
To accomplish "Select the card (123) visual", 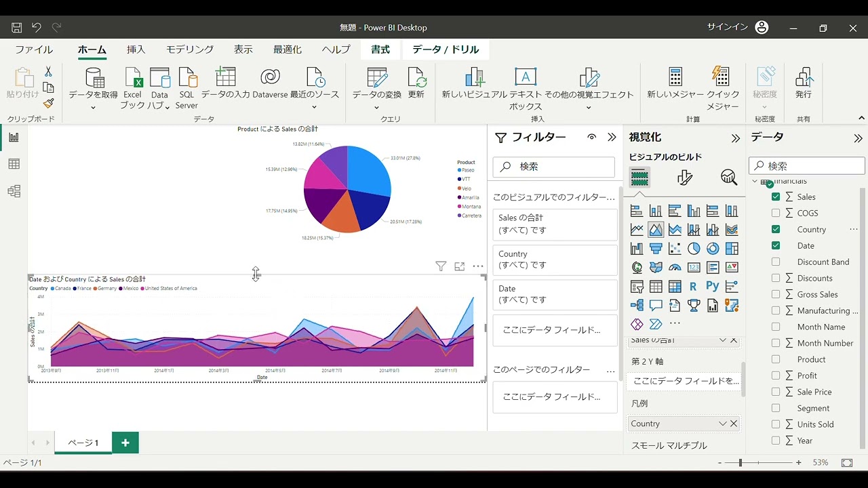I will click(694, 268).
